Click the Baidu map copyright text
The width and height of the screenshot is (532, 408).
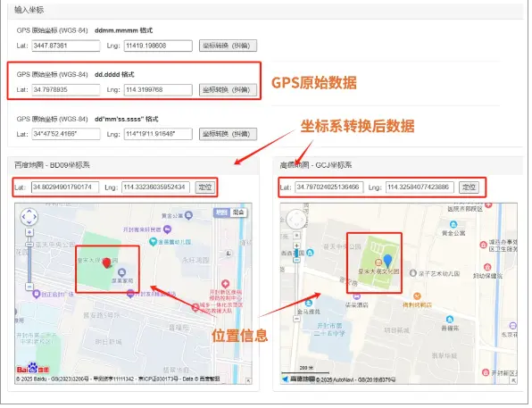click(118, 379)
